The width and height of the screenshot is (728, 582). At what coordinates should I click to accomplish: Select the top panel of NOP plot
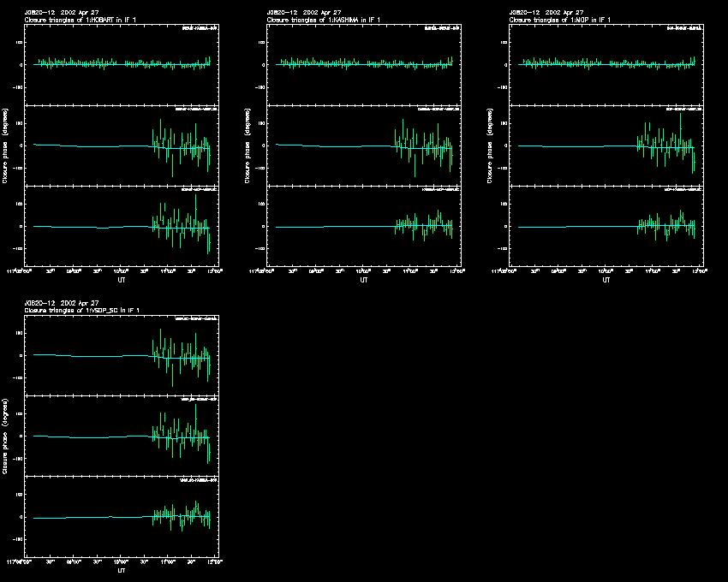click(x=606, y=64)
